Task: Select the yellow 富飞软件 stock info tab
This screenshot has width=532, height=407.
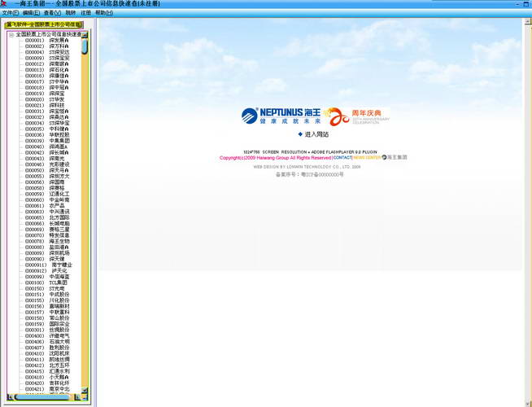Action: tap(43, 24)
